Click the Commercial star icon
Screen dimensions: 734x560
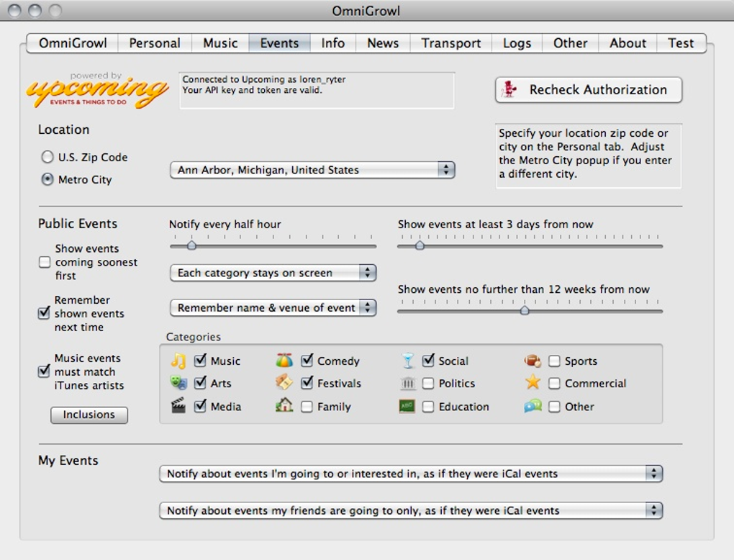[x=533, y=382]
